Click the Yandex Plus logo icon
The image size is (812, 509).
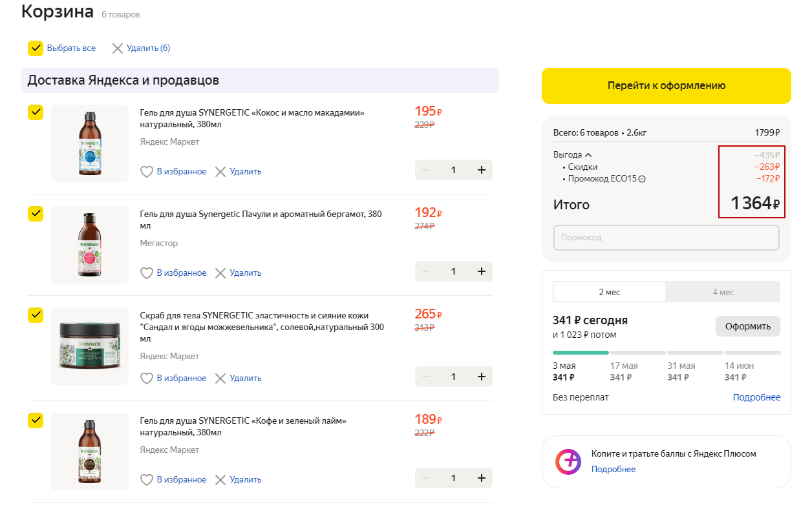(x=568, y=462)
